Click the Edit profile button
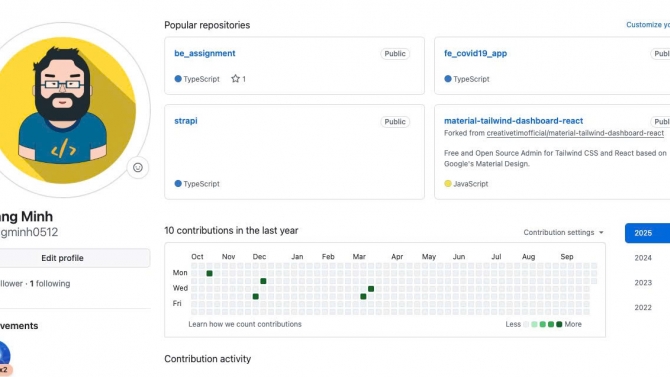The width and height of the screenshot is (670, 377). click(62, 258)
